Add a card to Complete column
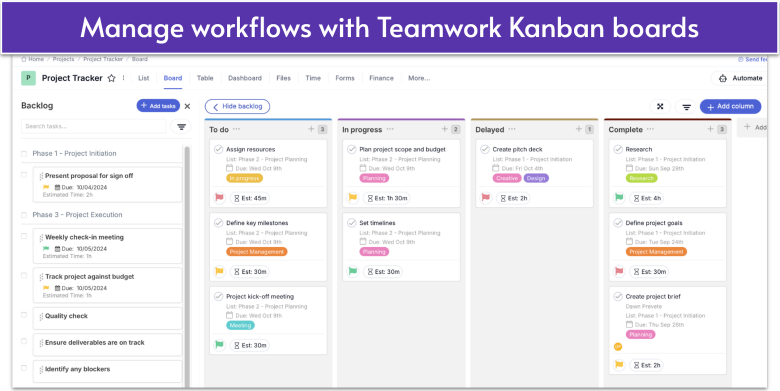 pos(710,129)
